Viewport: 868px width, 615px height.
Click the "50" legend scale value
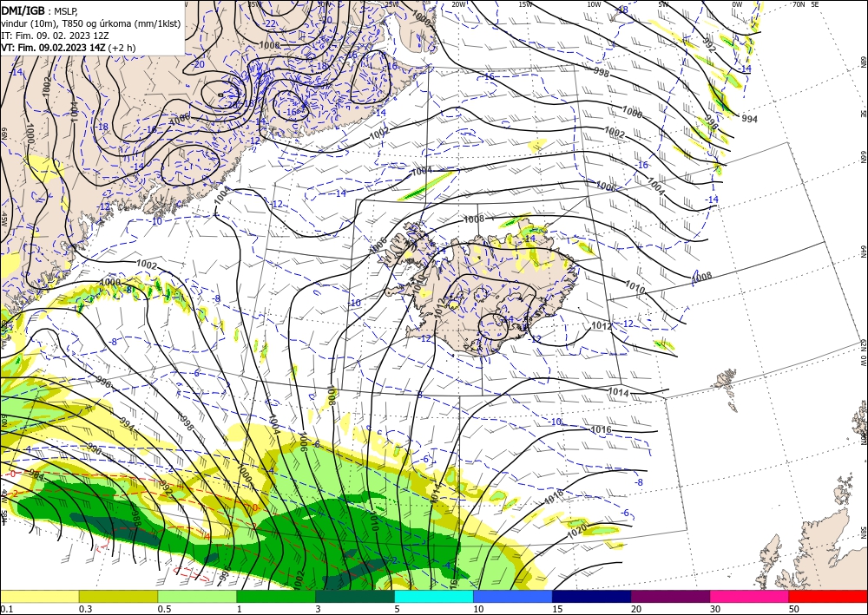pyautogui.click(x=794, y=609)
